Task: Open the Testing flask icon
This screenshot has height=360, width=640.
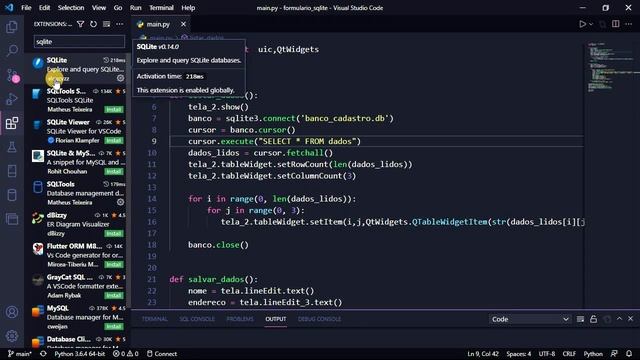Action: pyautogui.click(x=12, y=147)
